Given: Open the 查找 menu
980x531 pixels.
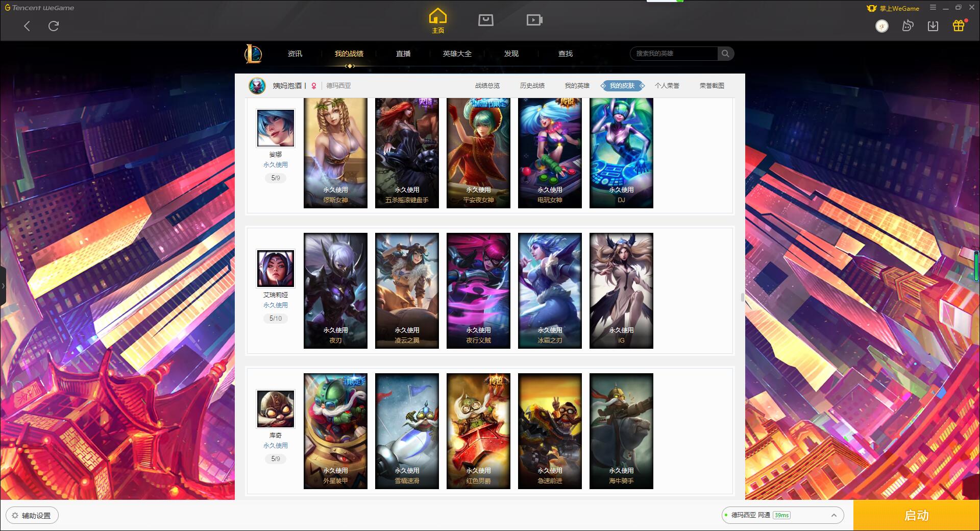Looking at the screenshot, I should [566, 54].
